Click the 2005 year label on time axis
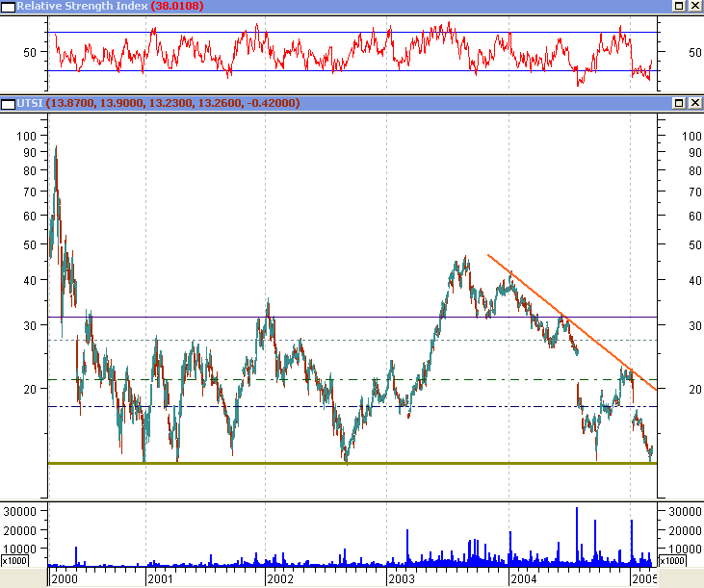The height and width of the screenshot is (588, 704). click(644, 578)
